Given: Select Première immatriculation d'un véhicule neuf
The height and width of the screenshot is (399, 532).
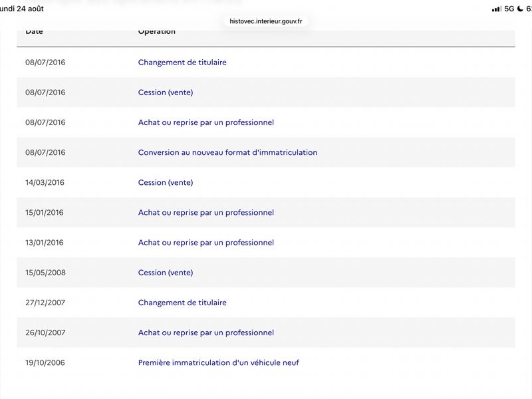Looking at the screenshot, I should coord(219,362).
